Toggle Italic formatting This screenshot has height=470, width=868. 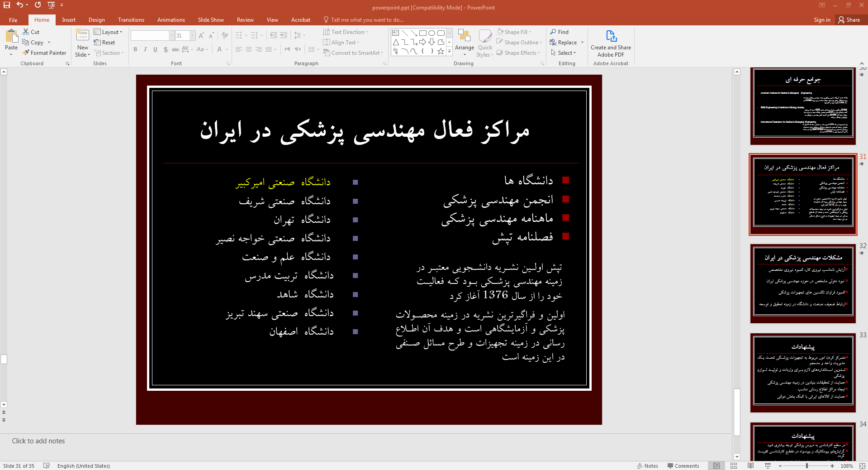[145, 49]
